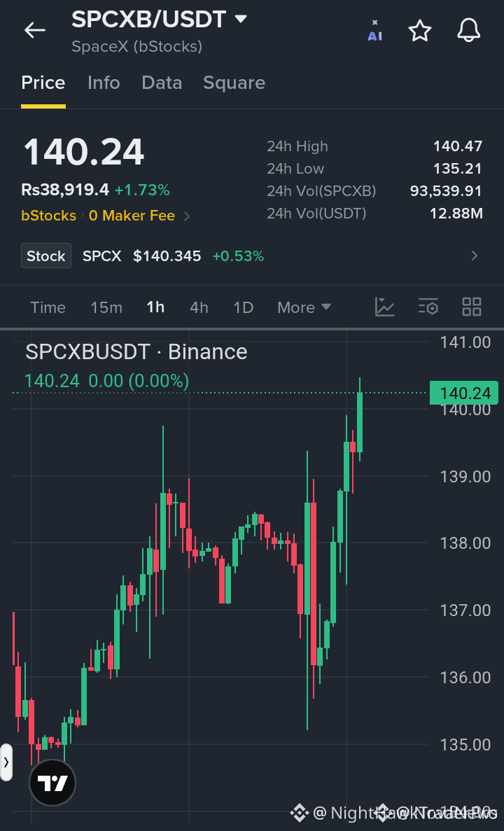Image resolution: width=504 pixels, height=831 pixels.
Task: Open the stock SPCX details chevron
Action: (x=475, y=256)
